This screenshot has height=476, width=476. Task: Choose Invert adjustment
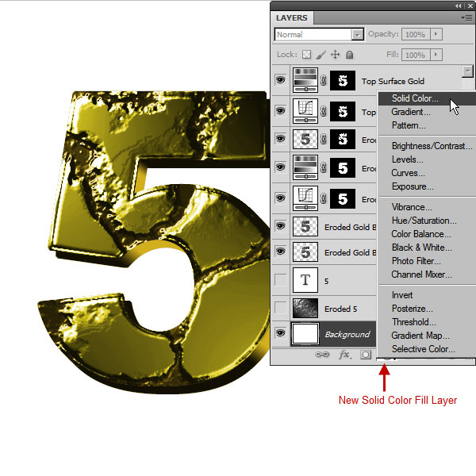point(427,295)
